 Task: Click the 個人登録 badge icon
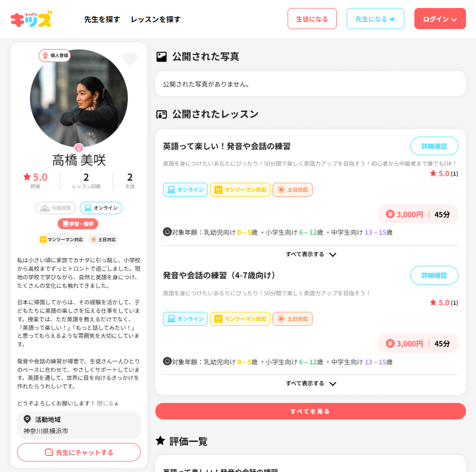pos(46,56)
